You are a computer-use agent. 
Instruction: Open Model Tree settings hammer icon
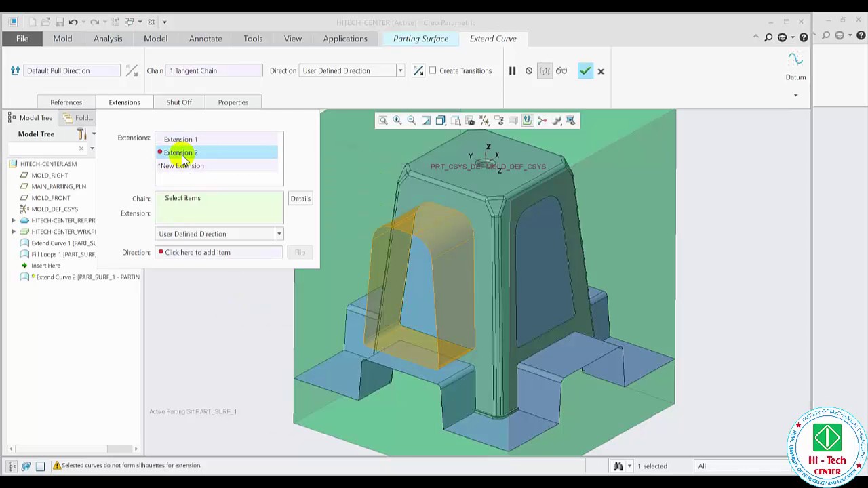click(82, 134)
